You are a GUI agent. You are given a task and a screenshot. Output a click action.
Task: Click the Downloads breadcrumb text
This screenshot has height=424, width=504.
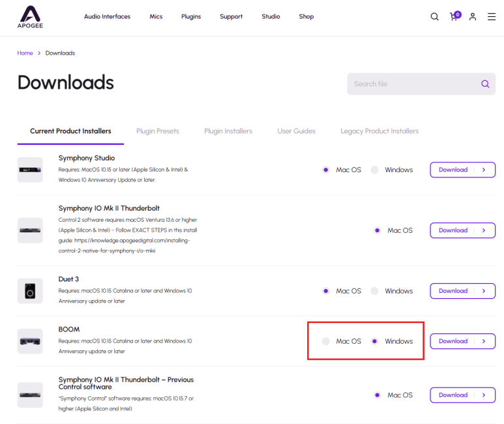click(60, 53)
